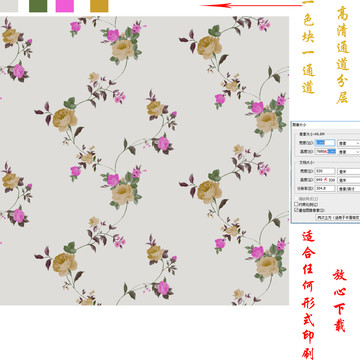Click the pixel width field in Image Size
This screenshot has width=360, height=360.
(325, 143)
